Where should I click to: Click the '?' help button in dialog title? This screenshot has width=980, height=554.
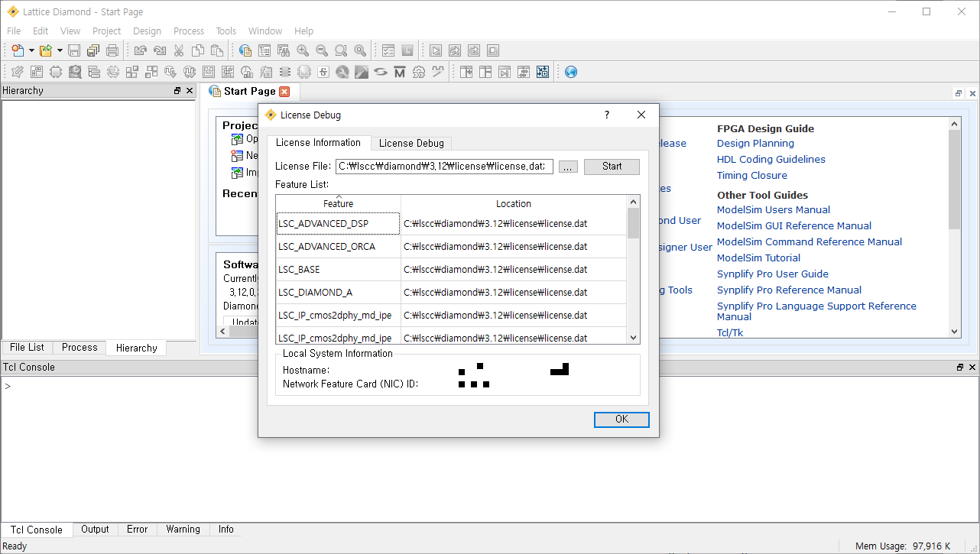pos(607,115)
